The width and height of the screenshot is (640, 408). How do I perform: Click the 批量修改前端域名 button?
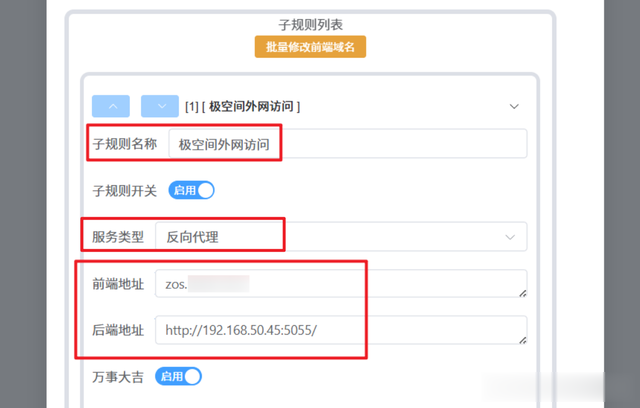(x=310, y=47)
